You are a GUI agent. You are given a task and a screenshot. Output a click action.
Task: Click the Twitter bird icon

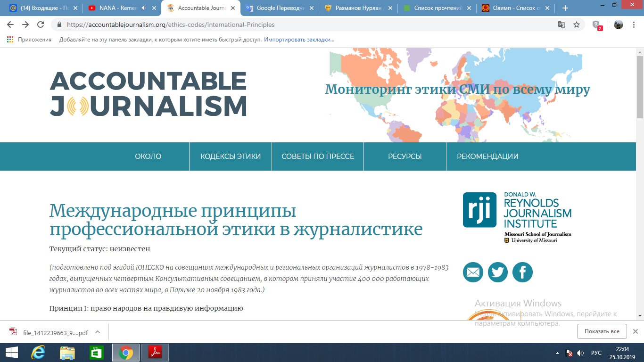(497, 272)
